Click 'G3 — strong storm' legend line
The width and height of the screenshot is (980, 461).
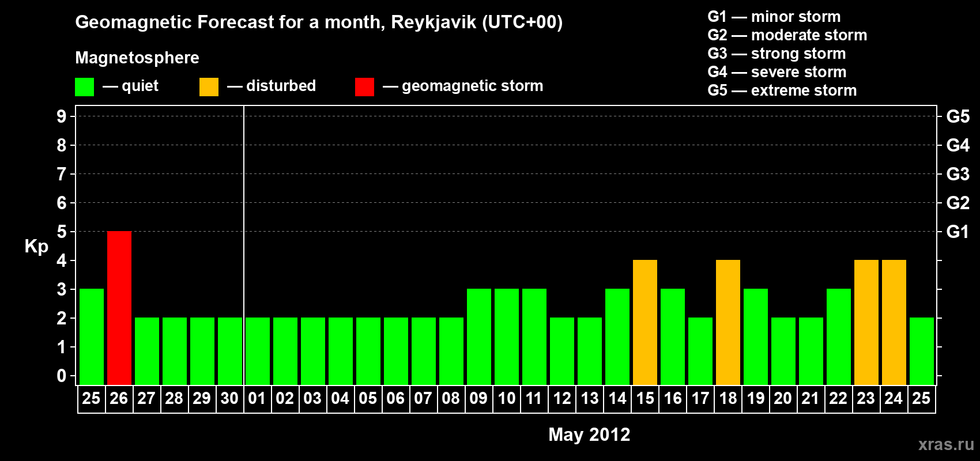click(x=777, y=54)
